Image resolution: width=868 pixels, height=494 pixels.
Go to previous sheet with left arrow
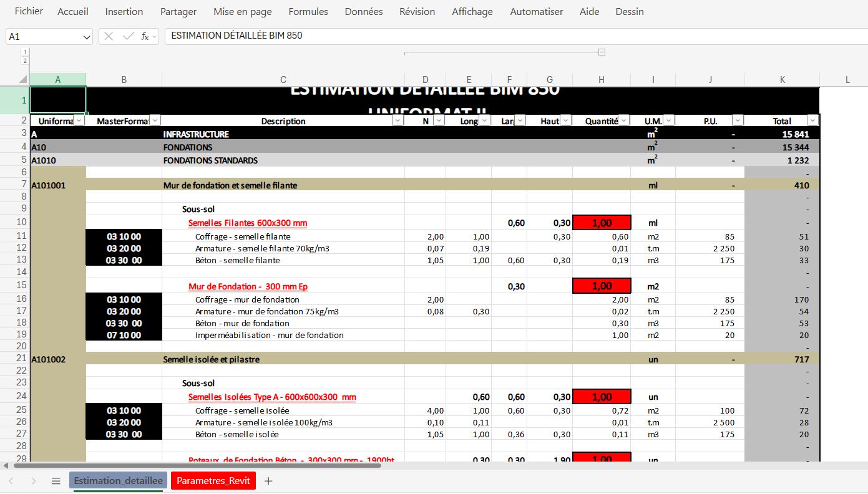[11, 481]
